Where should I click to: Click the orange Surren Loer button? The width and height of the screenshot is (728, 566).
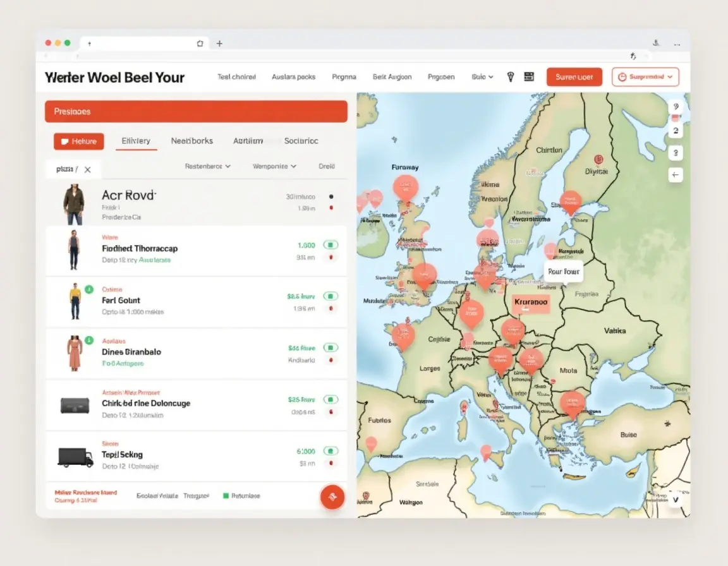click(x=574, y=76)
